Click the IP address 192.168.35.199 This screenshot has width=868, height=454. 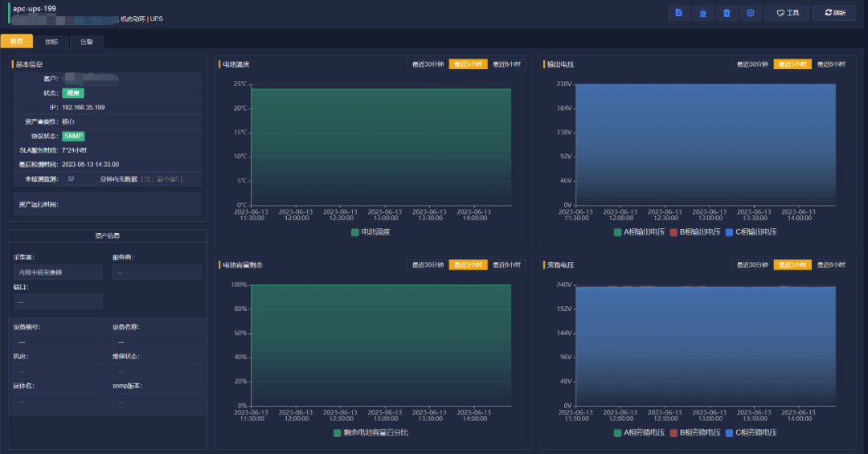84,108
